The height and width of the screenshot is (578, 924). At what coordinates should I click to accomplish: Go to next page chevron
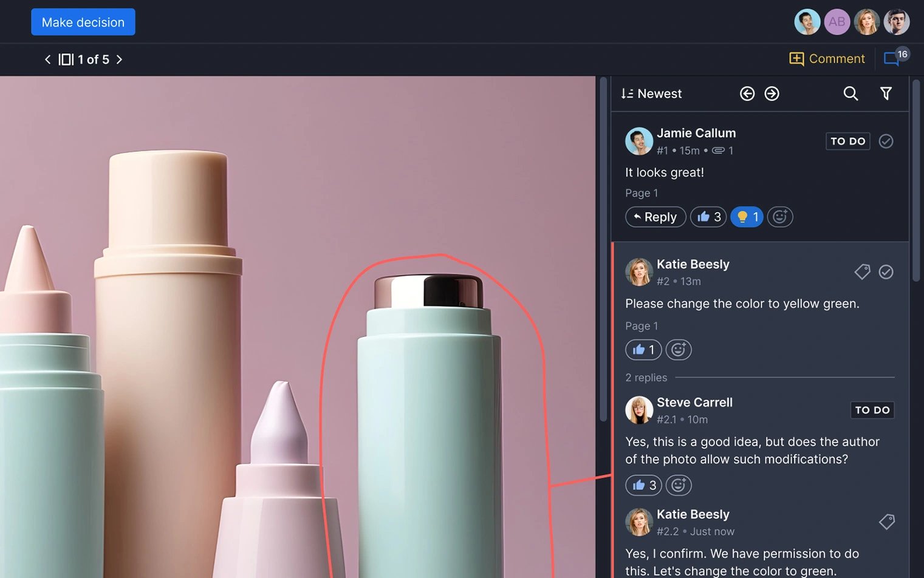(119, 59)
